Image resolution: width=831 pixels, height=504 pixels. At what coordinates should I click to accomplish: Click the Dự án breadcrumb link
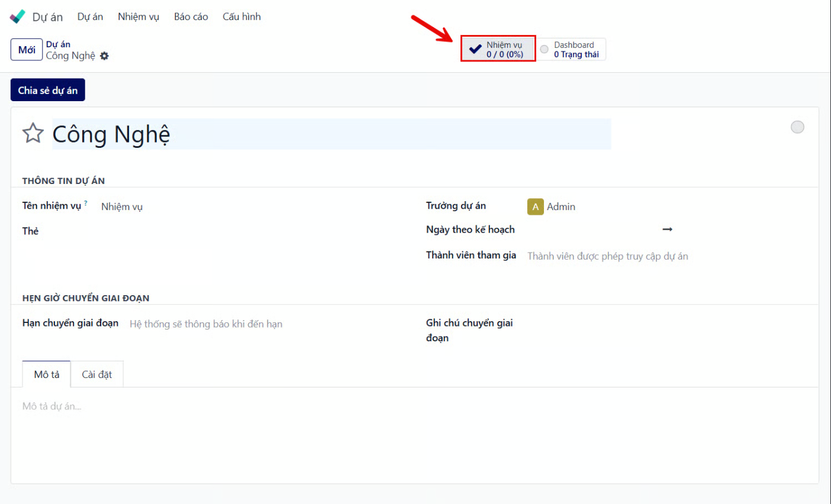click(58, 44)
